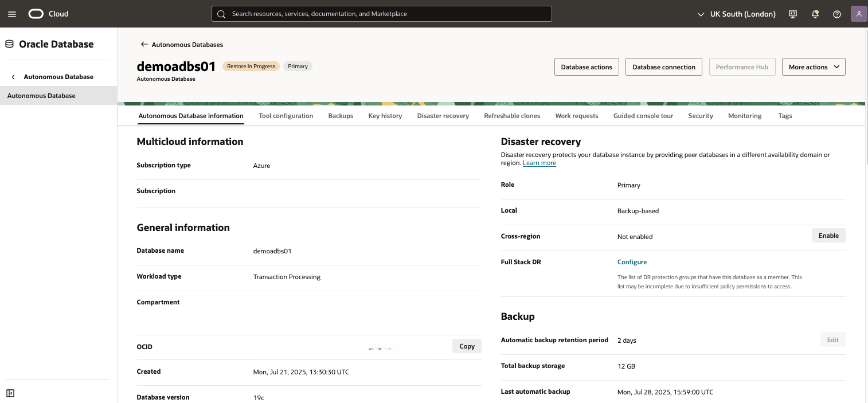The height and width of the screenshot is (403, 868).
Task: Configure Full Stack DR
Action: (632, 261)
